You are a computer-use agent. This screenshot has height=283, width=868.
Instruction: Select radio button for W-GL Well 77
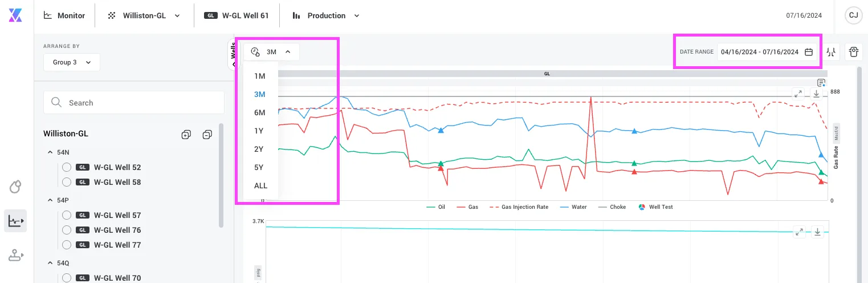[x=67, y=245]
